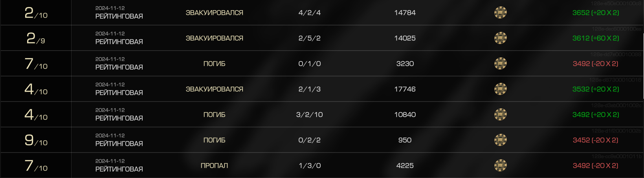Select the green rating value 3652 (+20 X 2)
644x178 pixels.
pyautogui.click(x=595, y=13)
